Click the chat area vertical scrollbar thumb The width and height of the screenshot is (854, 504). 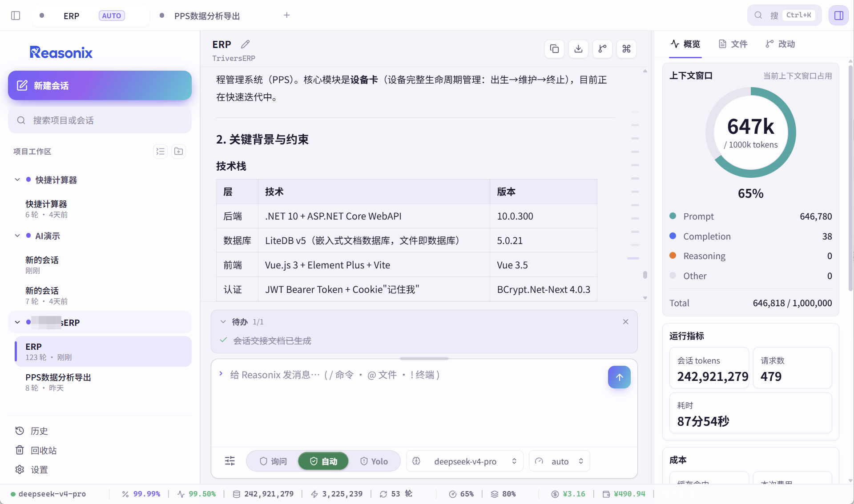click(x=645, y=275)
